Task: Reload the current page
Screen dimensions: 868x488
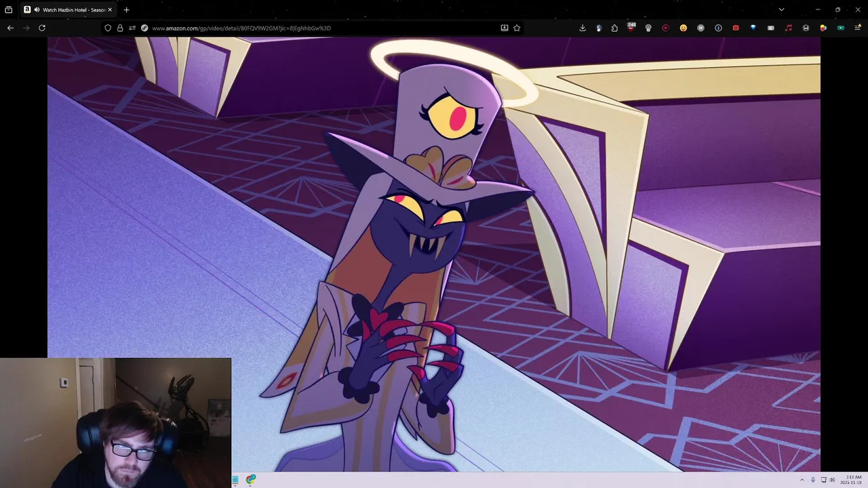Action: click(x=42, y=28)
